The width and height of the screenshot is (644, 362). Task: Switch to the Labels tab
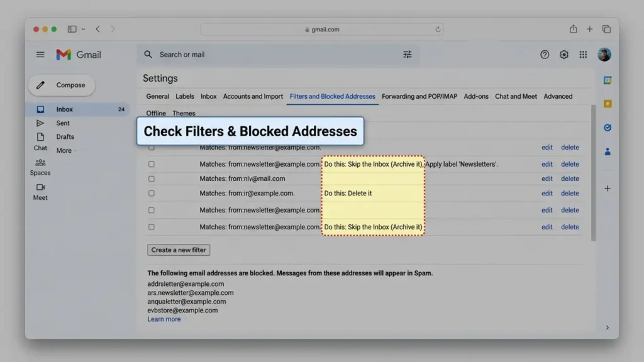point(185,96)
